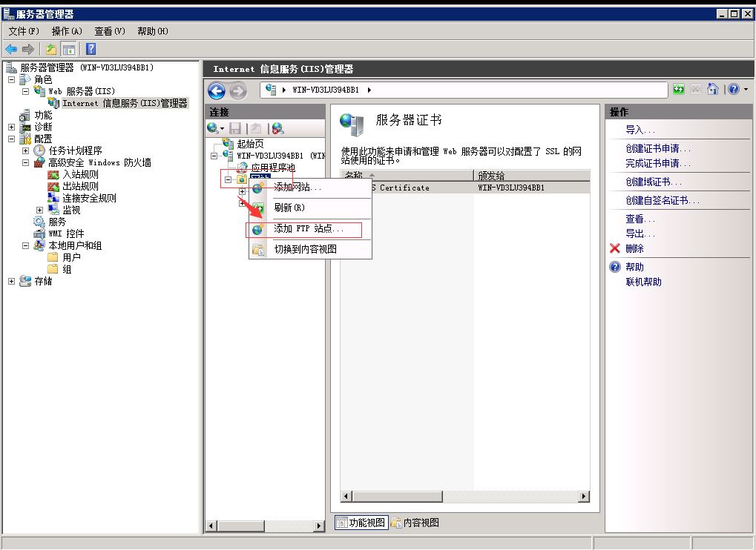Choose 添加 FTP 站点... from context menu
The height and width of the screenshot is (550, 756).
(x=310, y=229)
